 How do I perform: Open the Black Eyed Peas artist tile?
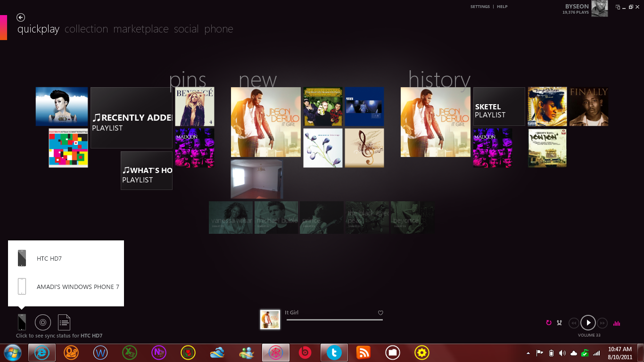point(367,218)
